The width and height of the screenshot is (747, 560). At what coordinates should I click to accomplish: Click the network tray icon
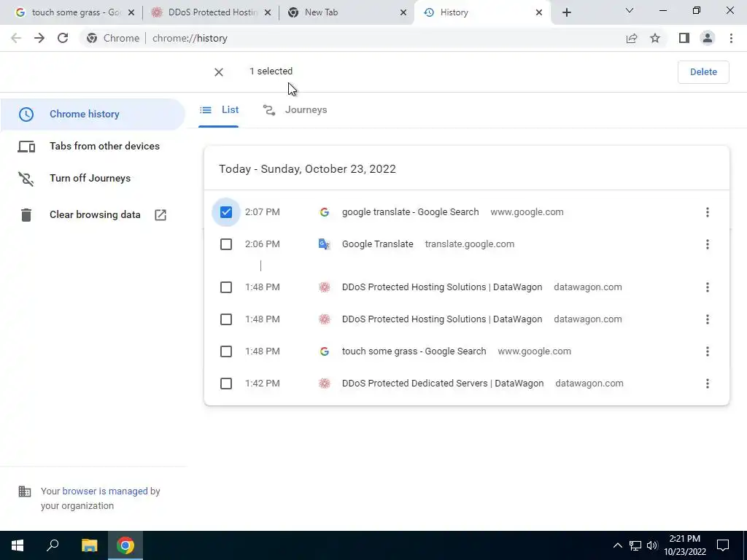[635, 545]
